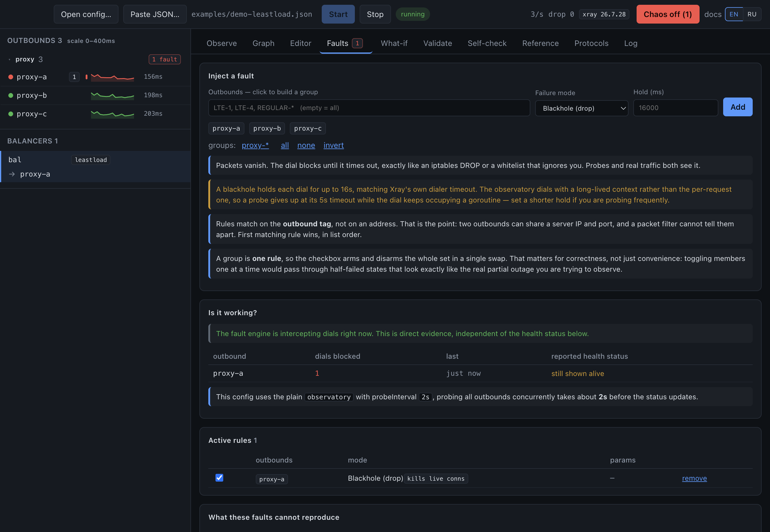Viewport: 770px width, 532px height.
Task: Open the Failure mode dropdown
Action: 581,108
